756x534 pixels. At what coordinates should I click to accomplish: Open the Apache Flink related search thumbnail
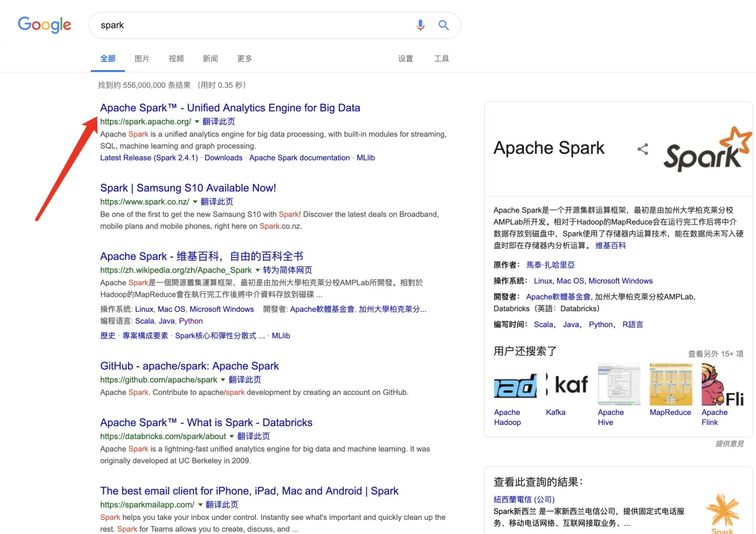pyautogui.click(x=723, y=385)
